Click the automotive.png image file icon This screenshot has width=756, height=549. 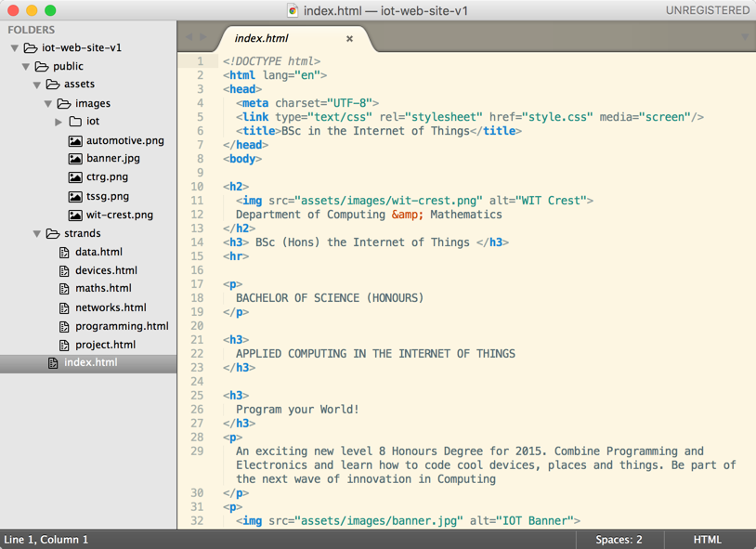[x=75, y=141]
